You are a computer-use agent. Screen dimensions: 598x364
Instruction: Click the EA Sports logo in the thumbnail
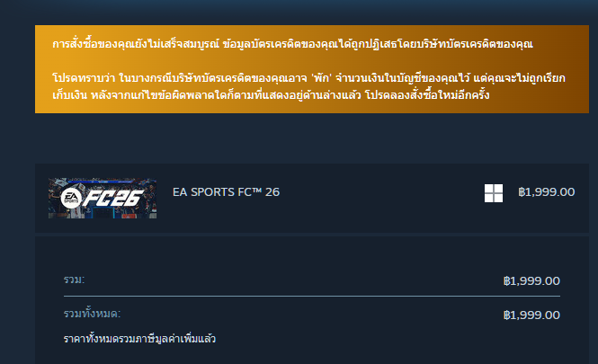(71, 198)
